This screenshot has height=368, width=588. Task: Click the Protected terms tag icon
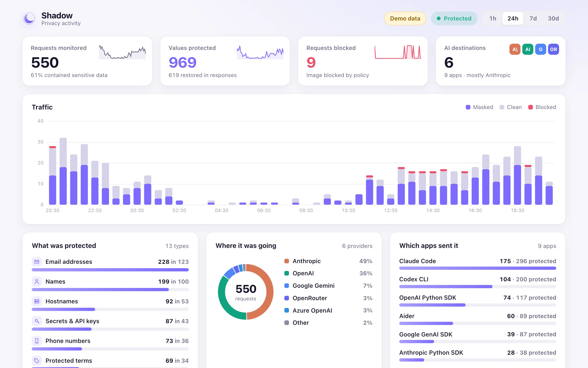click(x=37, y=360)
